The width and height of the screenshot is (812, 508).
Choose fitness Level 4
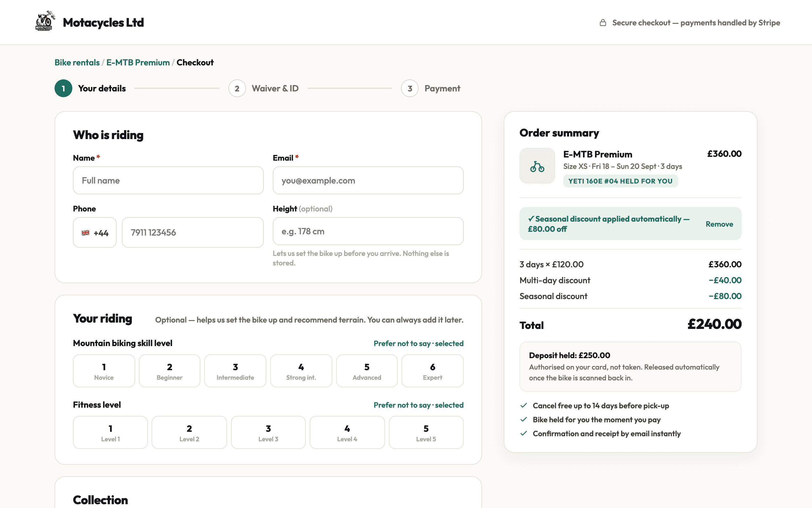coord(347,432)
